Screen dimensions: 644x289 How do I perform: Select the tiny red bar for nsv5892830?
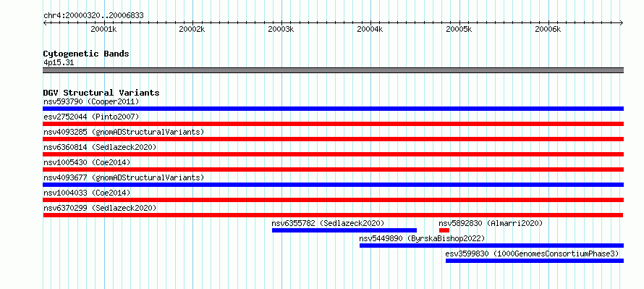tap(444, 230)
